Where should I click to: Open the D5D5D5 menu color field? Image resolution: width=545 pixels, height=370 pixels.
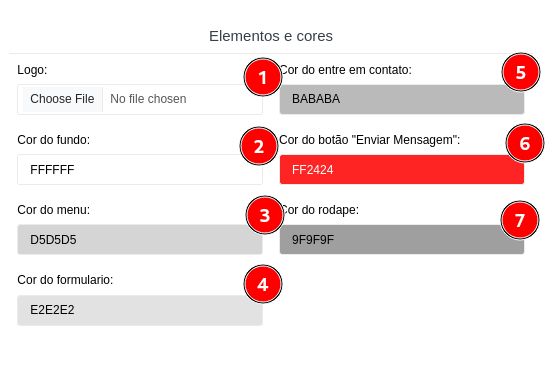point(140,240)
